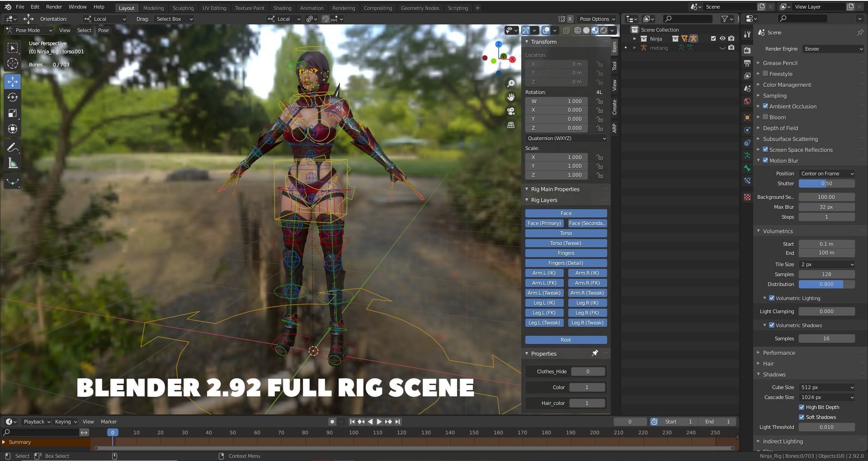Open the Tile Size dropdown
Screen dimensions: 868x461
coord(827,264)
